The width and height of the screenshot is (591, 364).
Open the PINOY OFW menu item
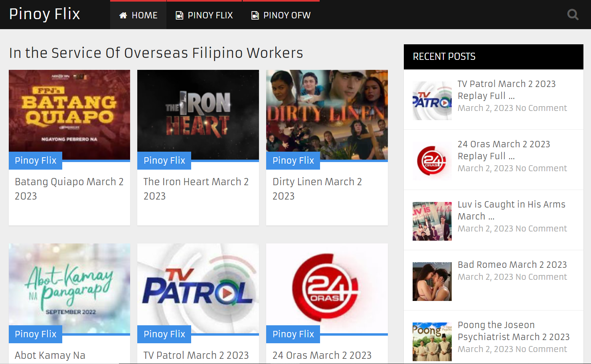286,15
